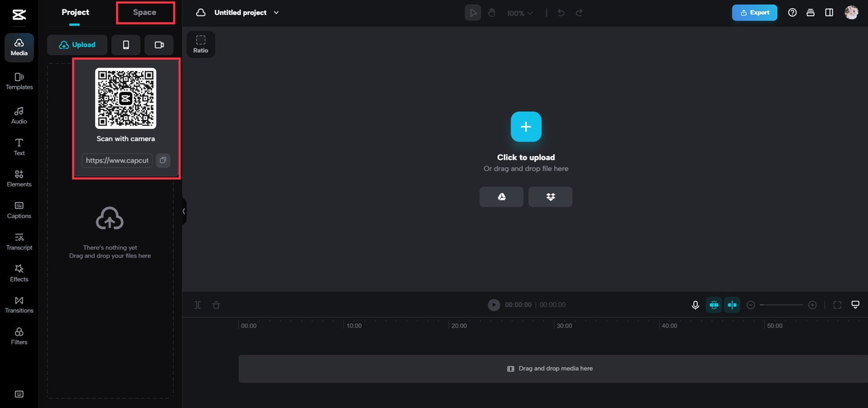Image resolution: width=868 pixels, height=408 pixels.
Task: Toggle the preview axis split icon
Action: tap(732, 305)
